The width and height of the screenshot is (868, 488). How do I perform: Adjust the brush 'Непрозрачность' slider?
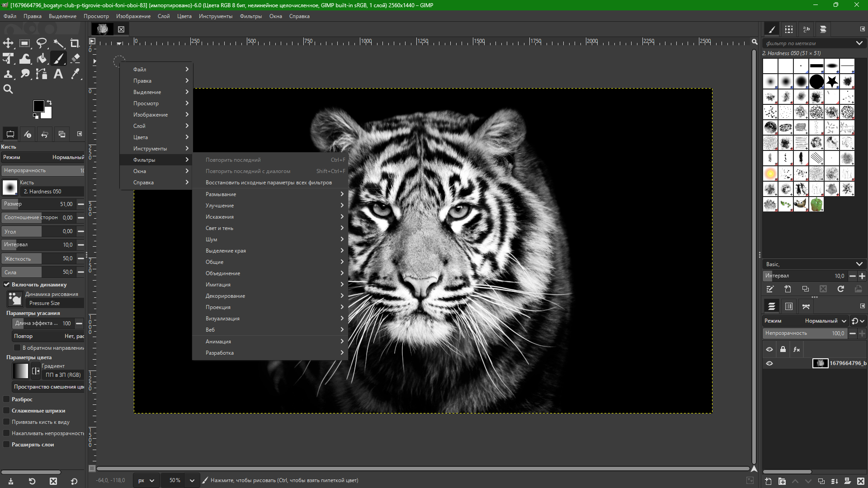(x=42, y=170)
